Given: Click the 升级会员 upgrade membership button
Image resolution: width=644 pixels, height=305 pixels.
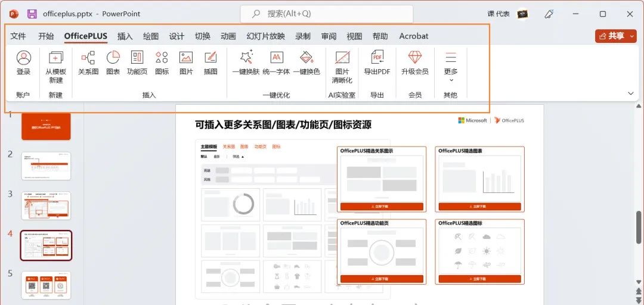Looking at the screenshot, I should (x=414, y=63).
